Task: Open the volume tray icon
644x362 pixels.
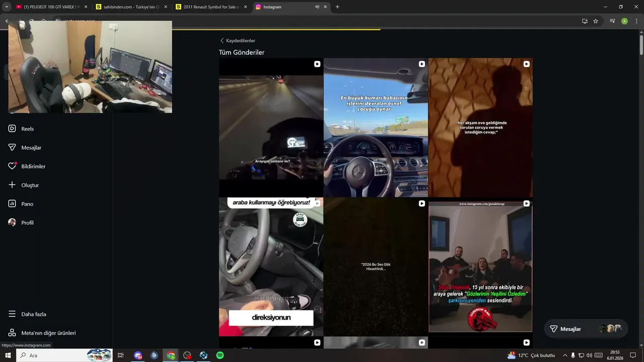Action: [x=589, y=355]
